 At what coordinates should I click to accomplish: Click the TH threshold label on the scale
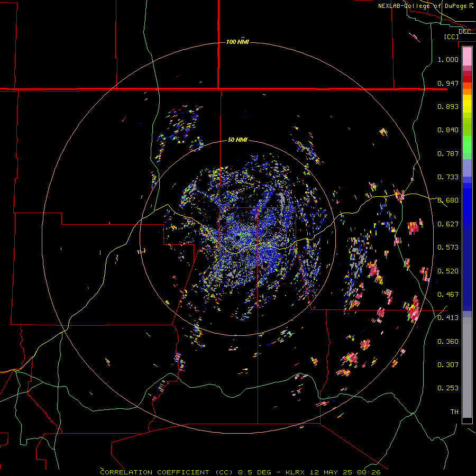pyautogui.click(x=454, y=412)
